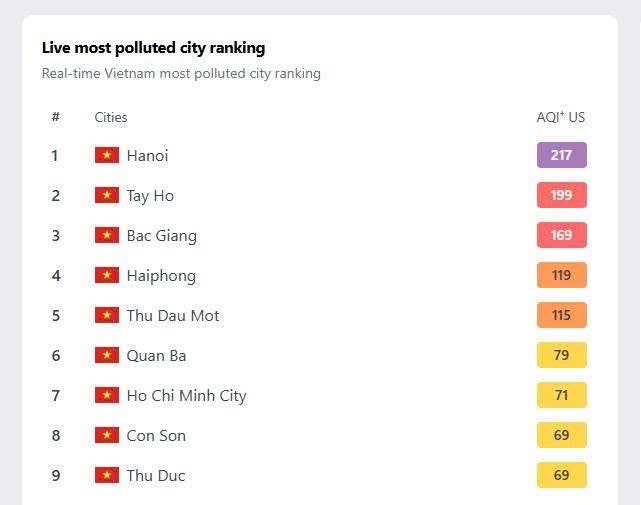Click the Vietnam flag beside Hanoi
This screenshot has width=641, height=505.
tap(107, 155)
